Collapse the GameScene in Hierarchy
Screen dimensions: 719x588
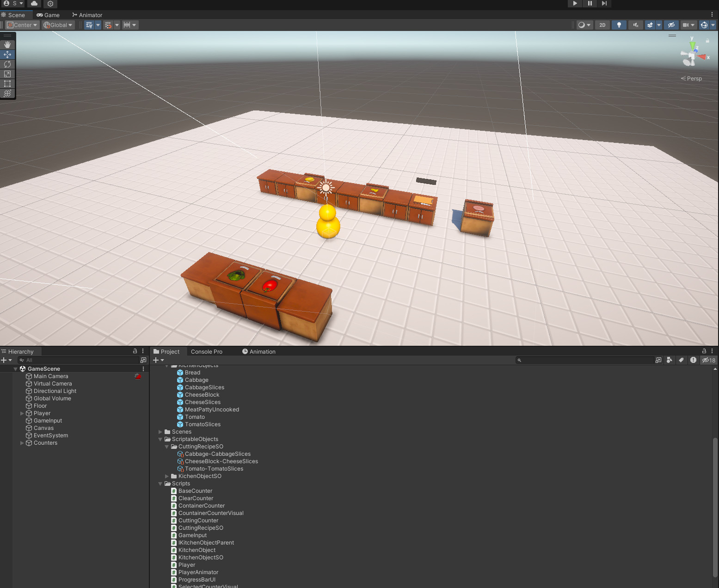click(x=15, y=369)
